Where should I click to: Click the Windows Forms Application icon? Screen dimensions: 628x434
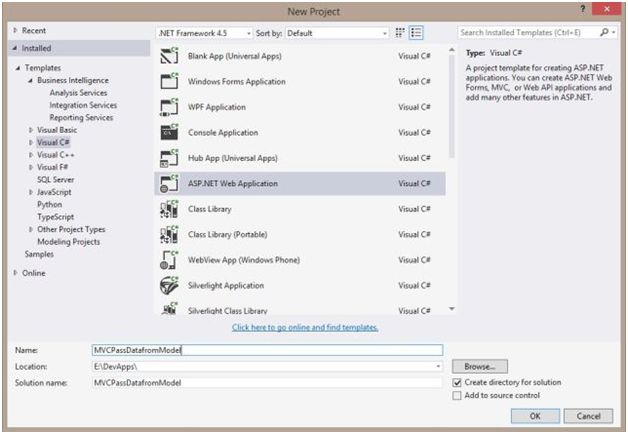[169, 81]
